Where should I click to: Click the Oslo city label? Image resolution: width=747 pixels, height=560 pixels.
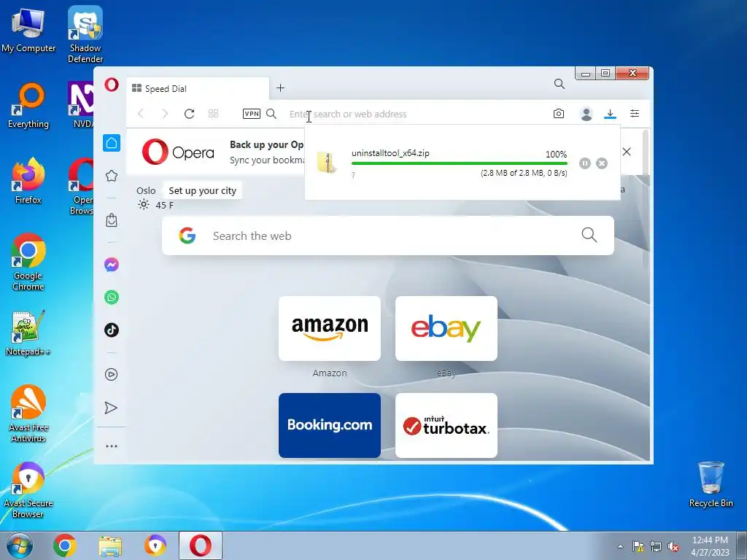tap(146, 190)
